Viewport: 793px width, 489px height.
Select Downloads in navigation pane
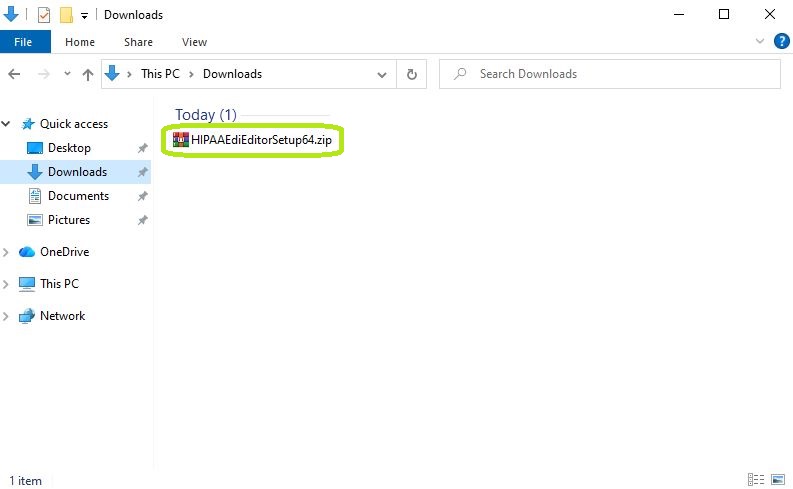pyautogui.click(x=77, y=172)
